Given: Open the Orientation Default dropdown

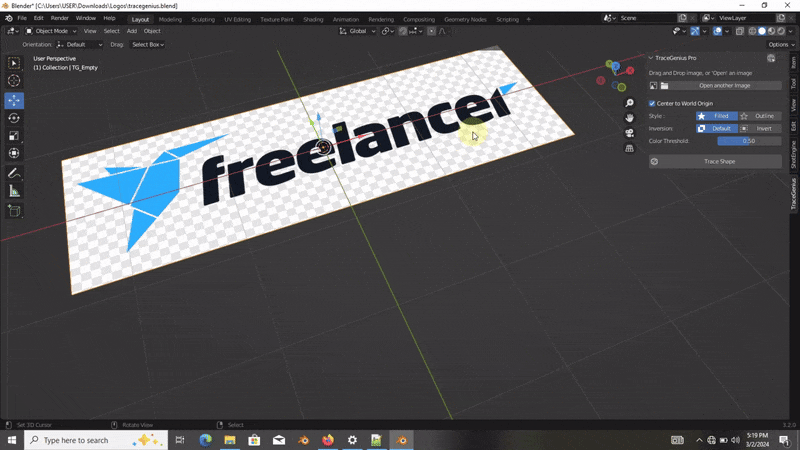Looking at the screenshot, I should coord(80,45).
